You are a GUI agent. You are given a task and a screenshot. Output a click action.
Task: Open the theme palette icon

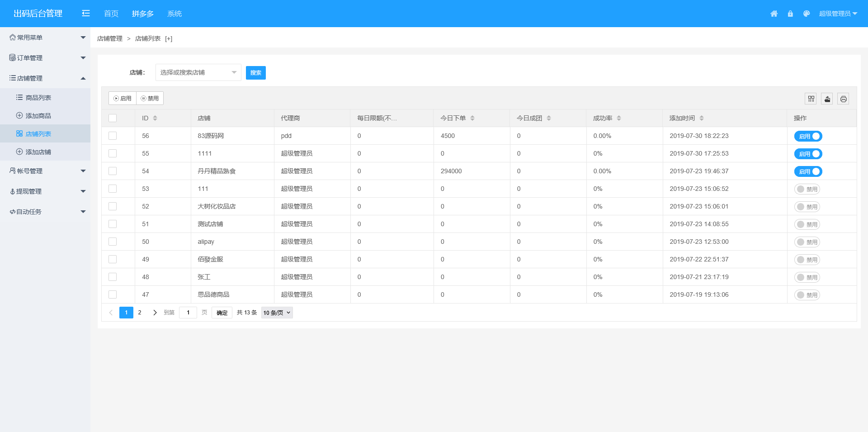click(807, 14)
